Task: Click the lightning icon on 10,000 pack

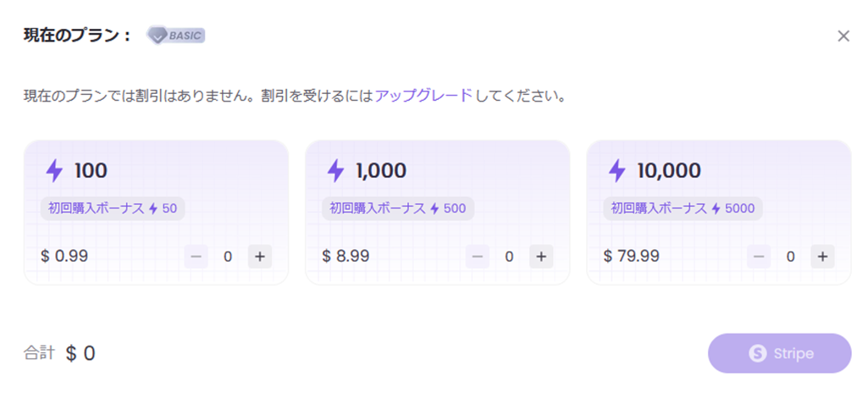Action: 616,171
